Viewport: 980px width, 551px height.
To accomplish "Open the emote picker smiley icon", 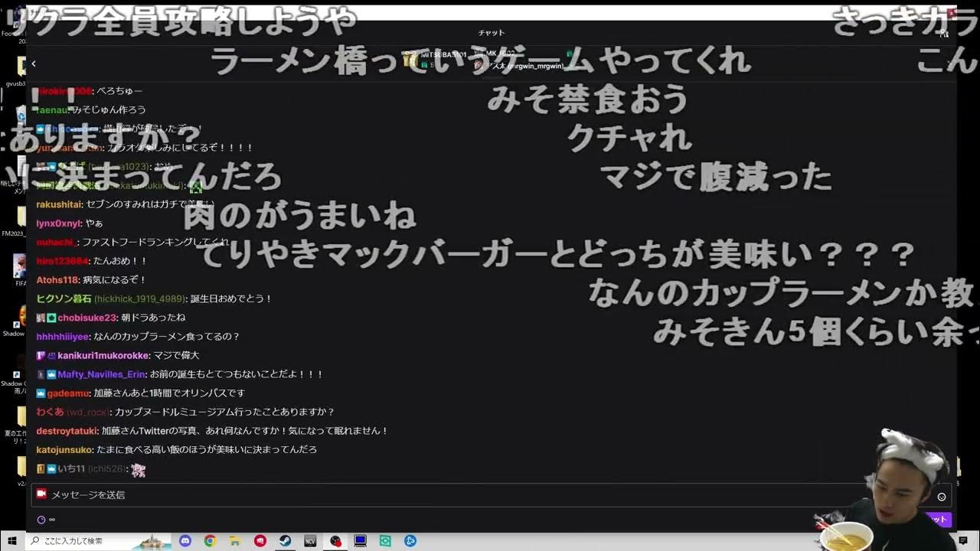I will point(942,497).
